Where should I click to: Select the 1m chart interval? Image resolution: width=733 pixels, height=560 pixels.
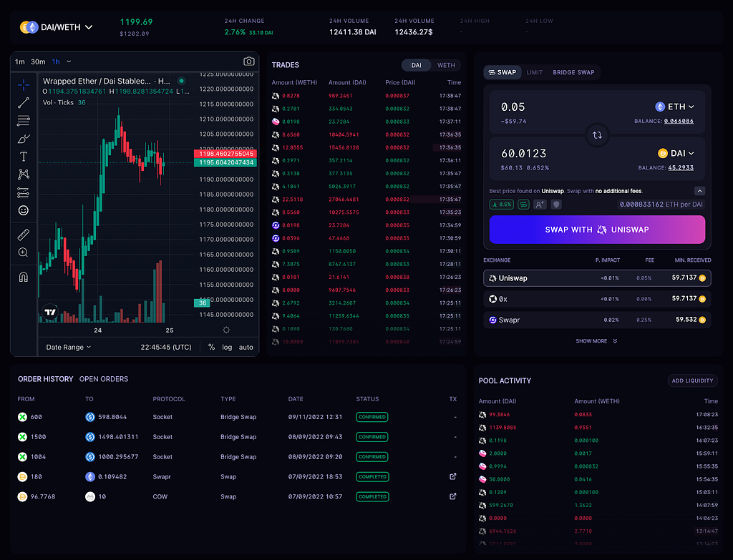coord(19,62)
